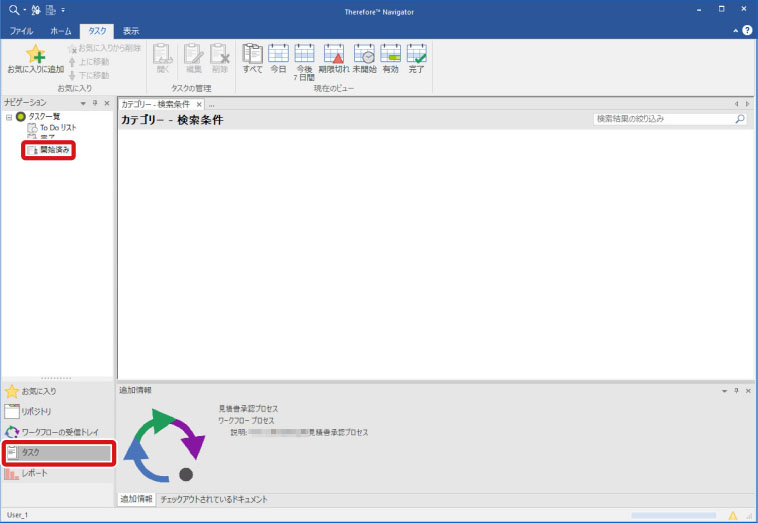Screen dimensions: 758x523
Task: Open 追加情報 panel options dropdown
Action: (725, 390)
